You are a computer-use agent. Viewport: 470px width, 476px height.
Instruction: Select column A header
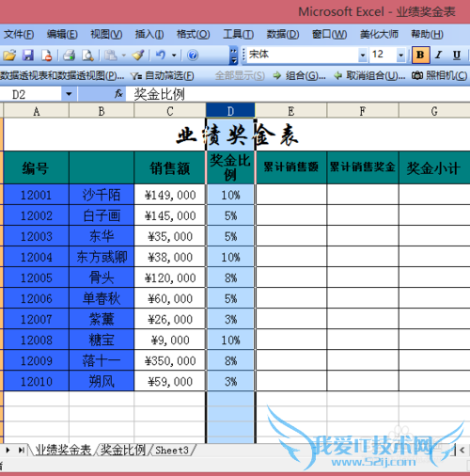[37, 111]
